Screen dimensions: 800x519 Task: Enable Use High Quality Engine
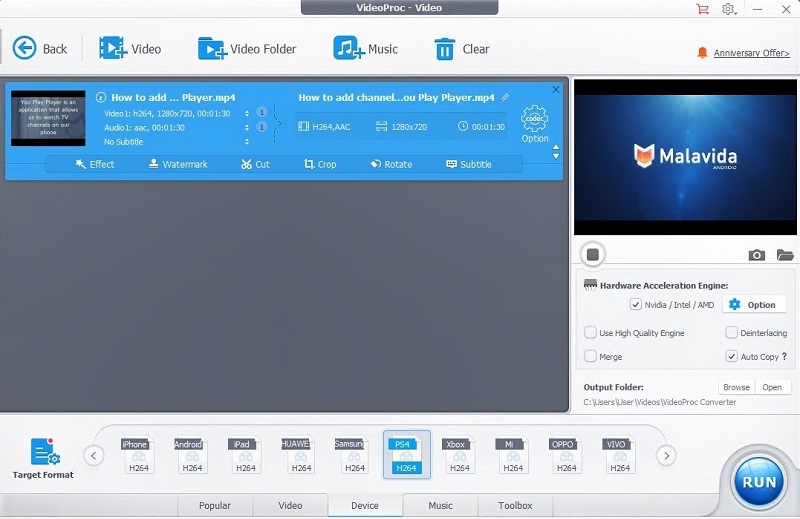click(x=590, y=333)
